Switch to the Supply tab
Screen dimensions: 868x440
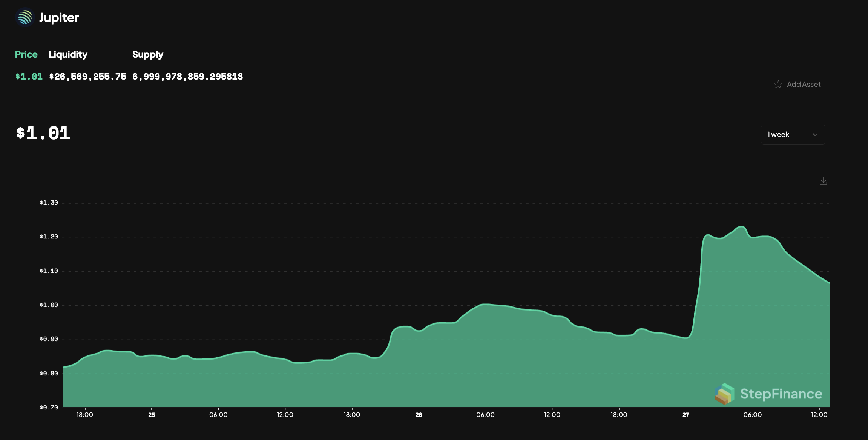pos(148,55)
